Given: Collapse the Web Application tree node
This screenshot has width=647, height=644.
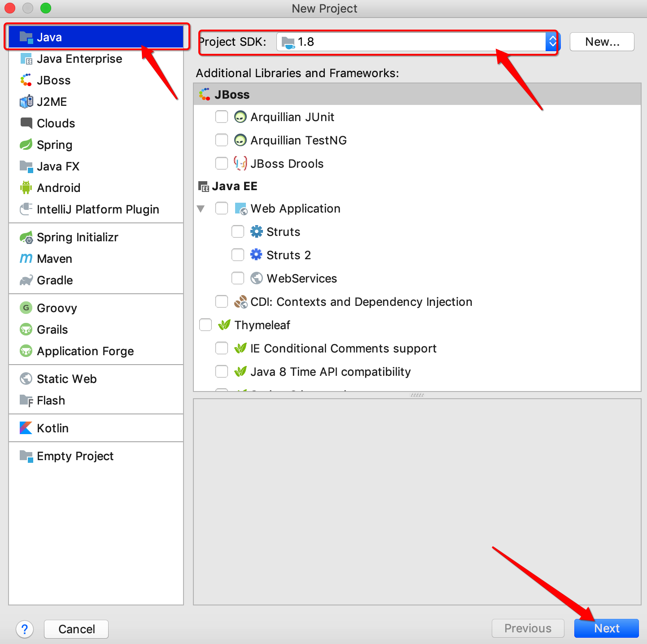Looking at the screenshot, I should coord(201,209).
